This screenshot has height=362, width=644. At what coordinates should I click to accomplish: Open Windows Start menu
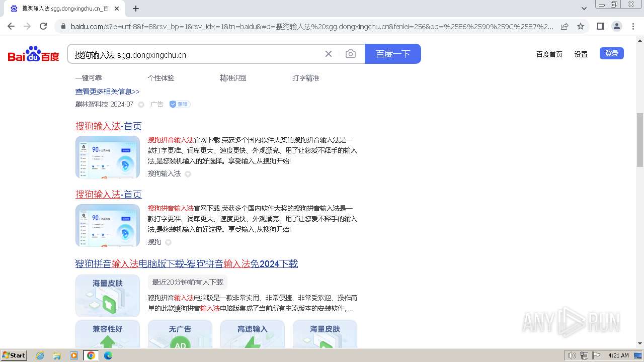click(x=14, y=355)
